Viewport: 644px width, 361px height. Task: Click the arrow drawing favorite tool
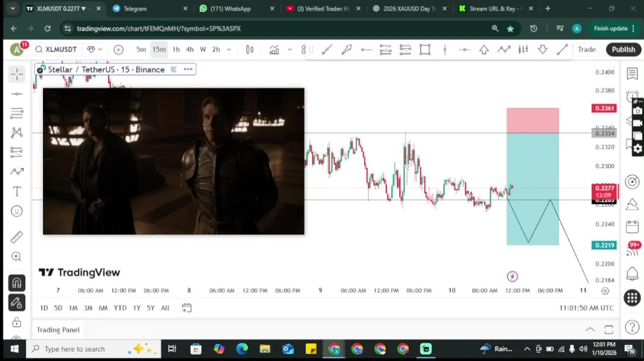[x=347, y=49]
